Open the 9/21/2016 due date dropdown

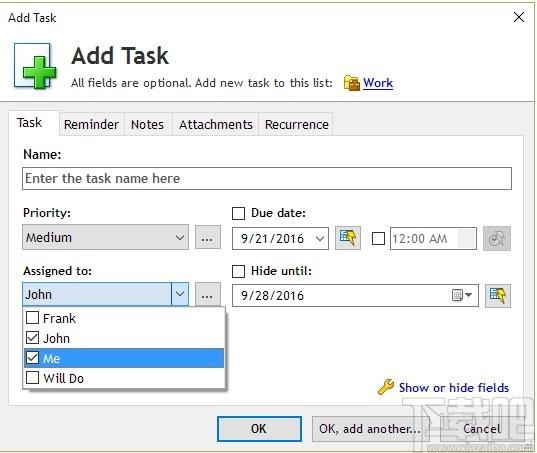pyautogui.click(x=280, y=238)
